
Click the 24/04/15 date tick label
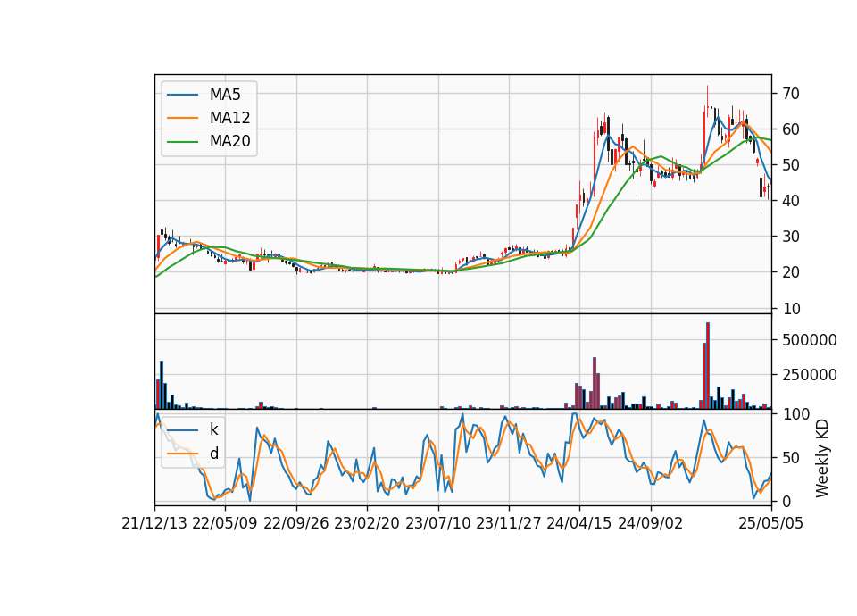coord(579,523)
